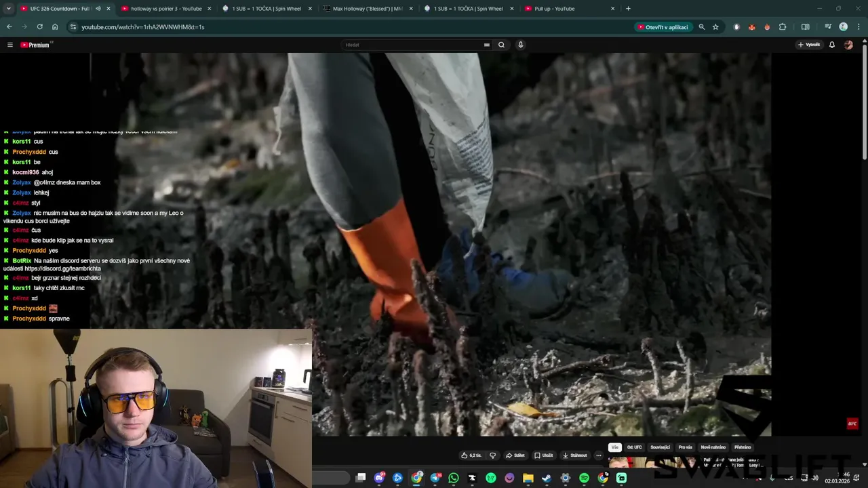Open the media controls icon
Image resolution: width=868 pixels, height=488 pixels.
(828, 27)
